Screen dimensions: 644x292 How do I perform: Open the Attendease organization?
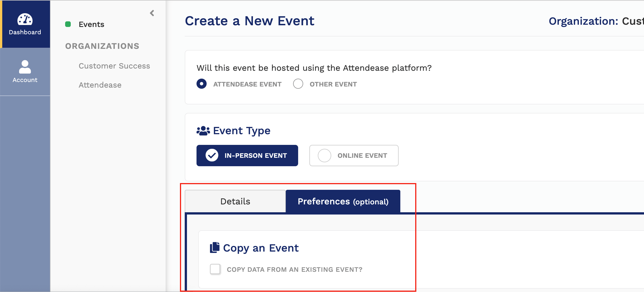100,85
